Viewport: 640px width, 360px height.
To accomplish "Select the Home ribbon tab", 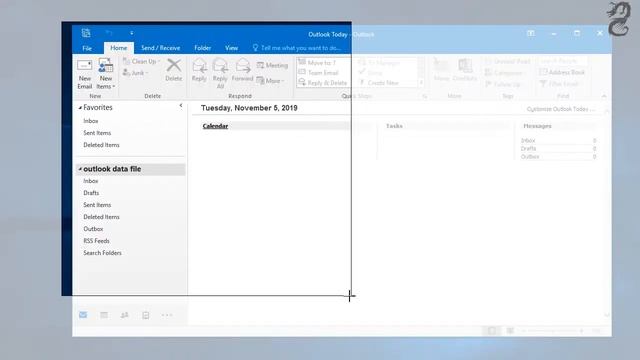I will (119, 48).
